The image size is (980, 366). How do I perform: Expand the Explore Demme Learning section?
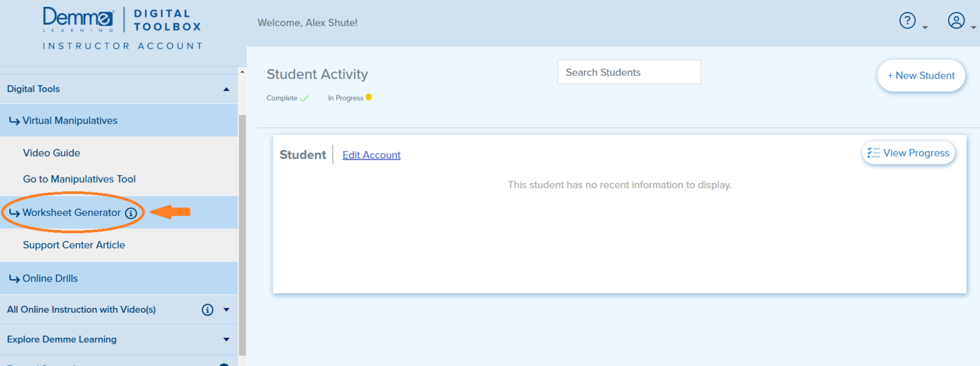(226, 340)
